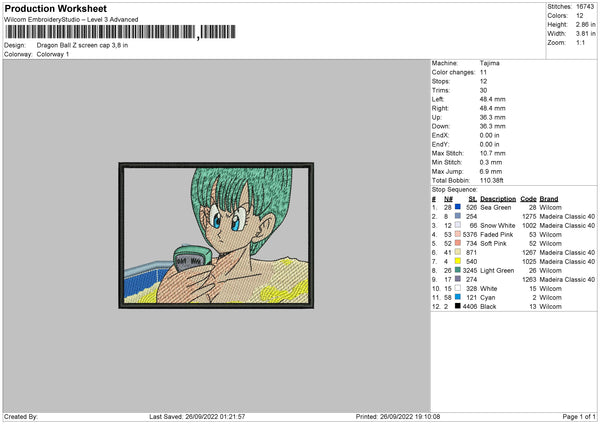Image resolution: width=600 pixels, height=424 pixels.
Task: Click the 'Description' column header
Action: coord(498,199)
